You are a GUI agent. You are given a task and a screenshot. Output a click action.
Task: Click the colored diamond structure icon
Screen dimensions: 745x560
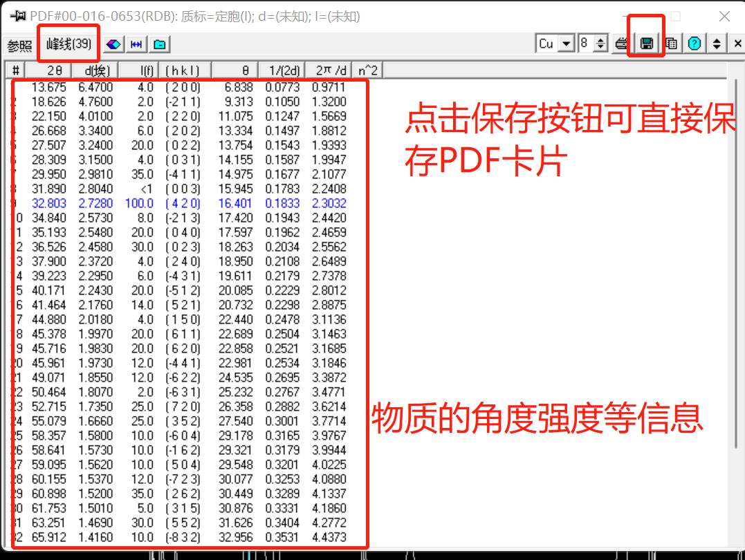point(112,44)
